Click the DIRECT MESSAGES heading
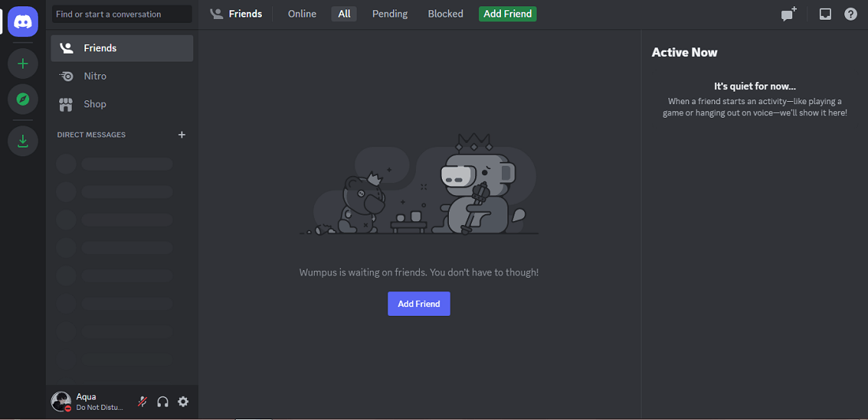Screen dimensions: 868x420 point(92,135)
